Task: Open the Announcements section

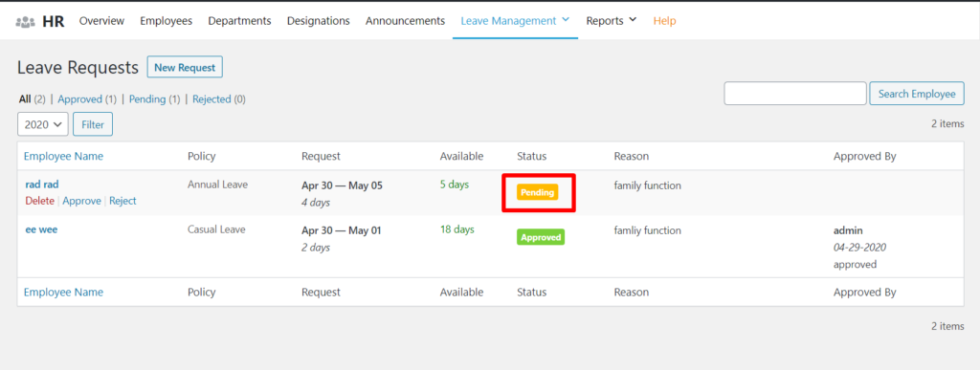Action: pos(405,21)
